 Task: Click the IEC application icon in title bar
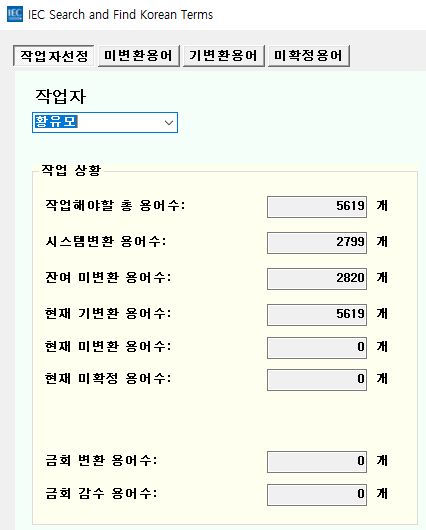15,14
